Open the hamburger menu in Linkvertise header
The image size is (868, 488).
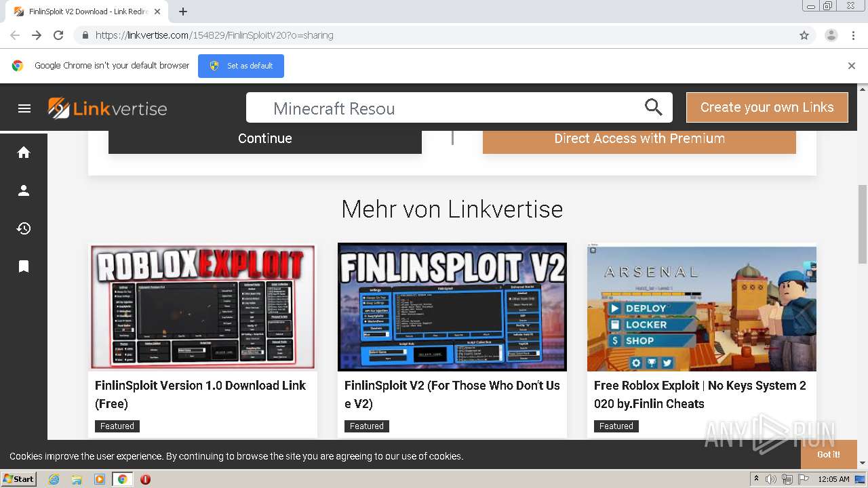[x=24, y=108]
